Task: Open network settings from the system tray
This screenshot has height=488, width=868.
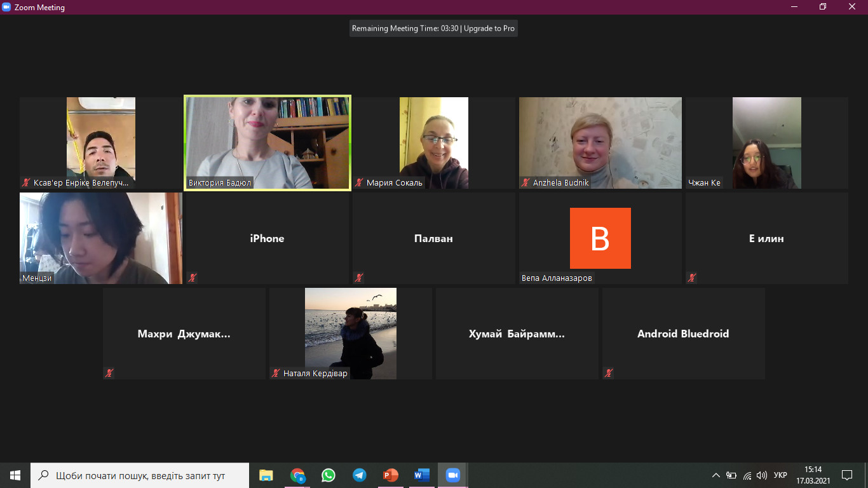Action: (x=747, y=475)
